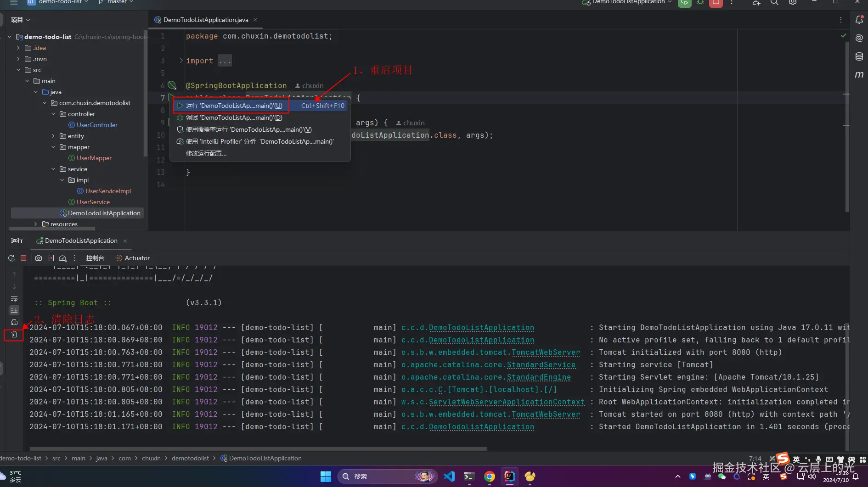
Task: Take a thread dump with camera icon
Action: (39, 258)
